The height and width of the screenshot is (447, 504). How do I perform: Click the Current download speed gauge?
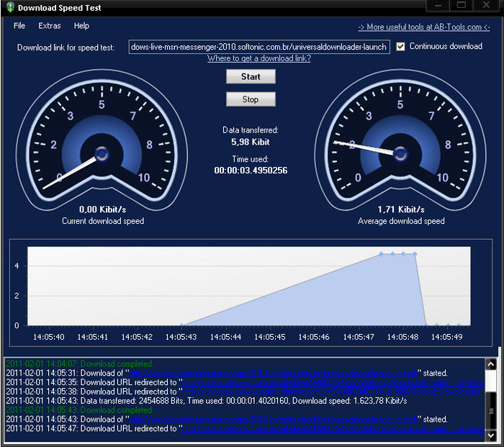click(x=102, y=141)
